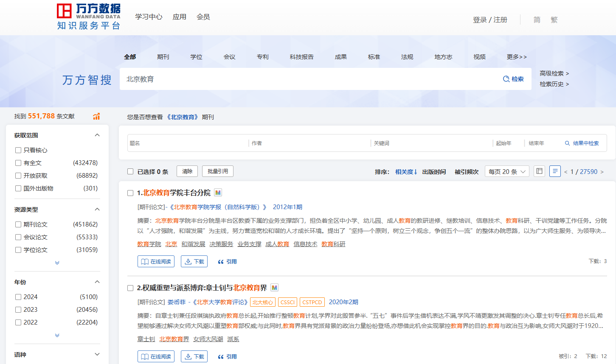Check the 只看核心 filter
Image resolution: width=616 pixels, height=364 pixels.
[x=18, y=150]
